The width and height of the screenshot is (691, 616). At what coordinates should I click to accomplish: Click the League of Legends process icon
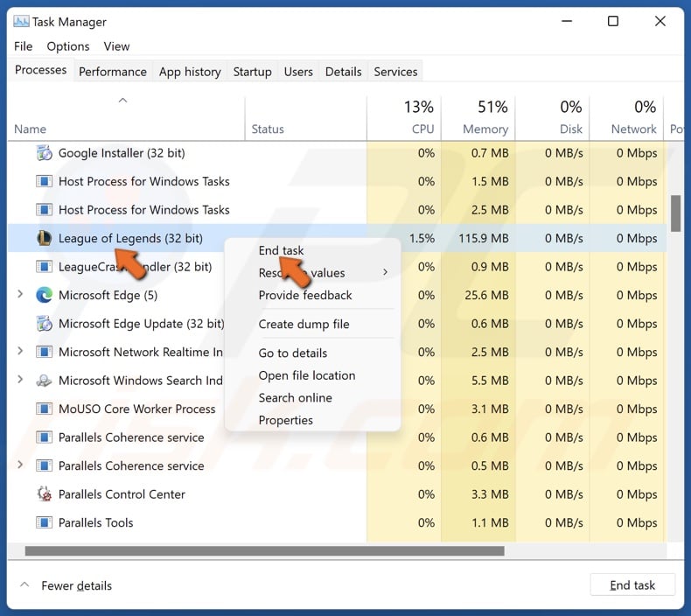coord(44,238)
